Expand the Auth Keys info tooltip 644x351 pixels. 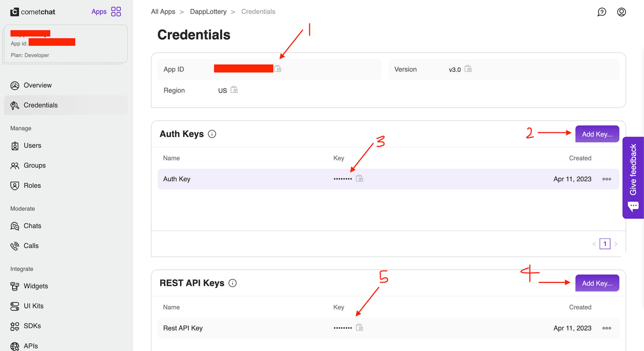click(212, 134)
